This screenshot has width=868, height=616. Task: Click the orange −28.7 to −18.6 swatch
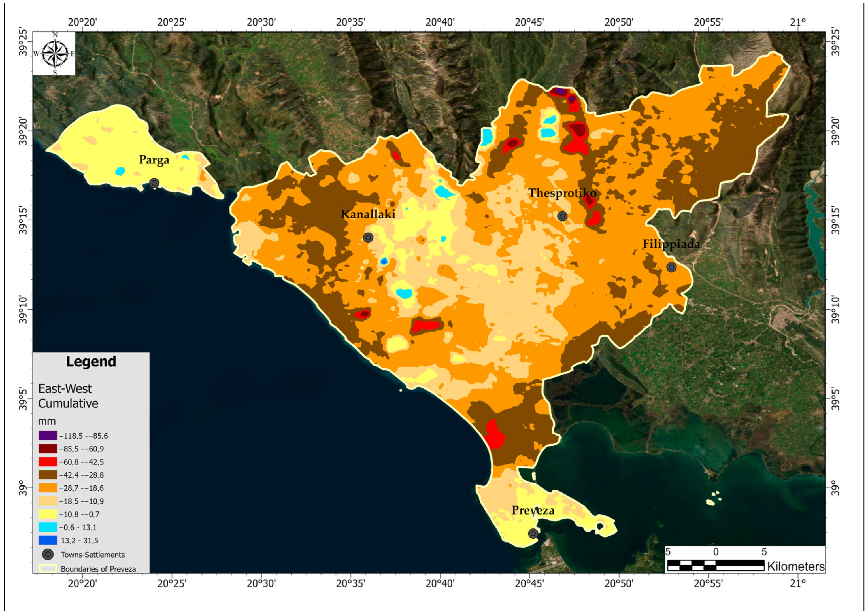48,488
